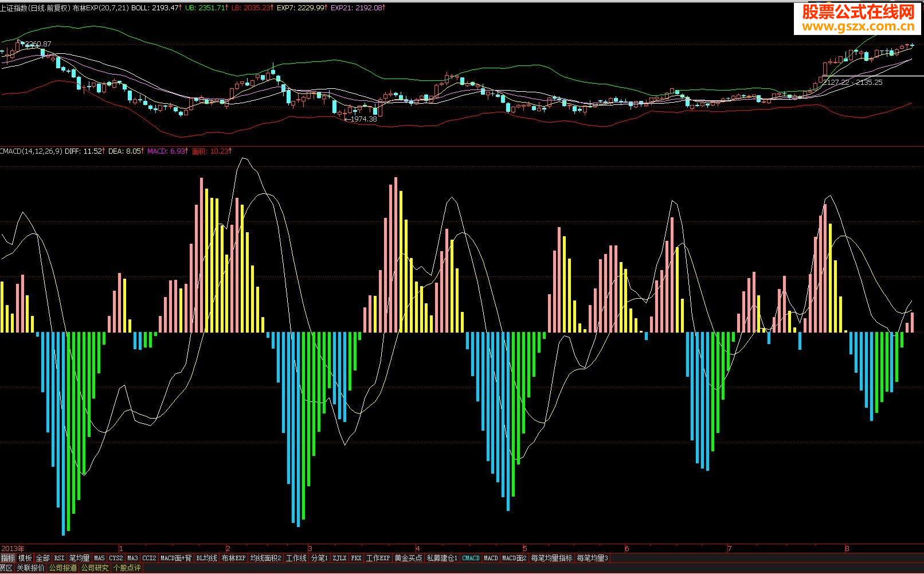Click the 2013年 timeline label
924x574 pixels.
tap(13, 549)
